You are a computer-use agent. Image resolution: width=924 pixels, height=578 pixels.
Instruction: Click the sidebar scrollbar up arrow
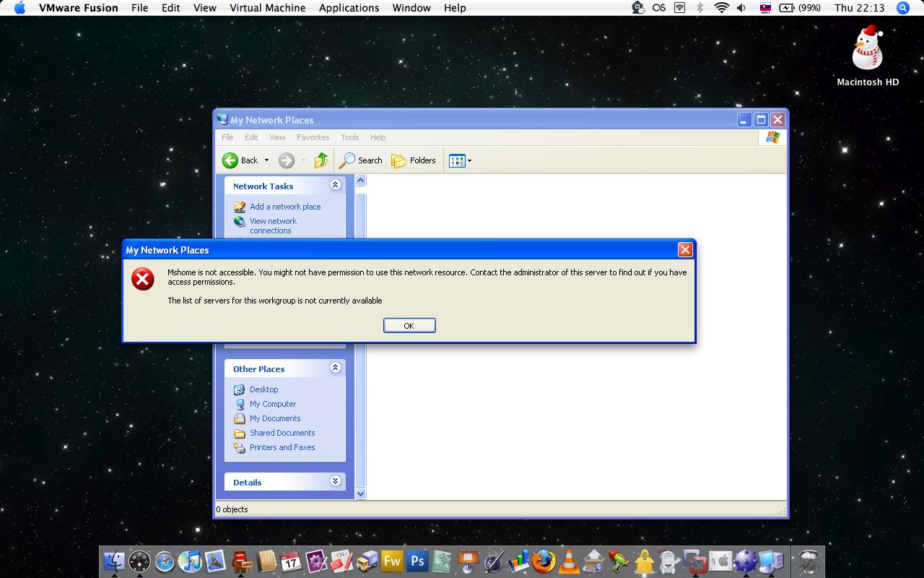[361, 181]
